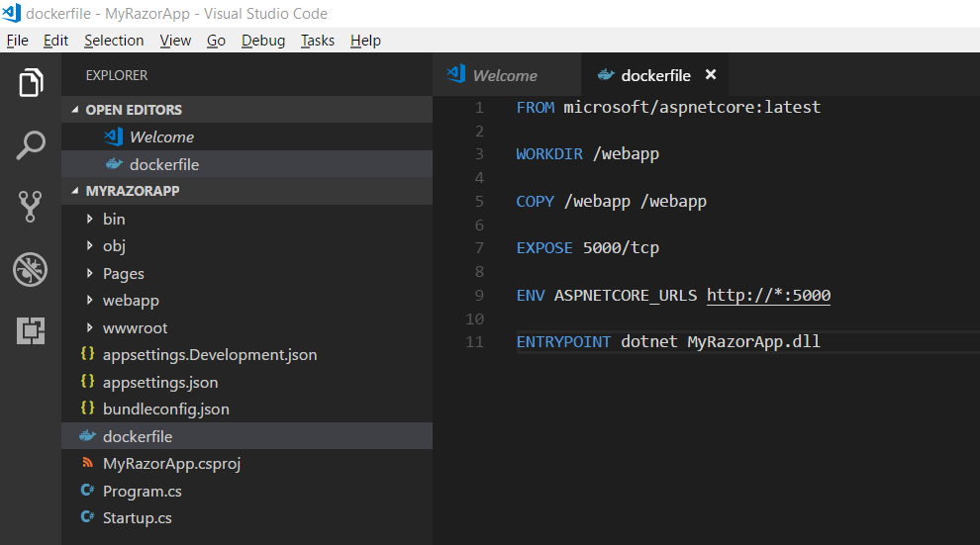Select the Pages folder name
Screen dimensions: 980x545
(123, 273)
